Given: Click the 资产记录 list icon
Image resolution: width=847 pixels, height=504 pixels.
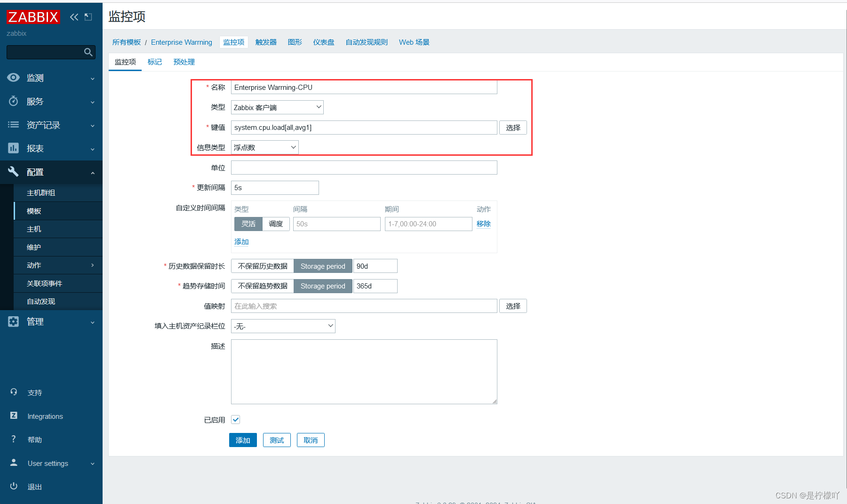Looking at the screenshot, I should coord(14,125).
